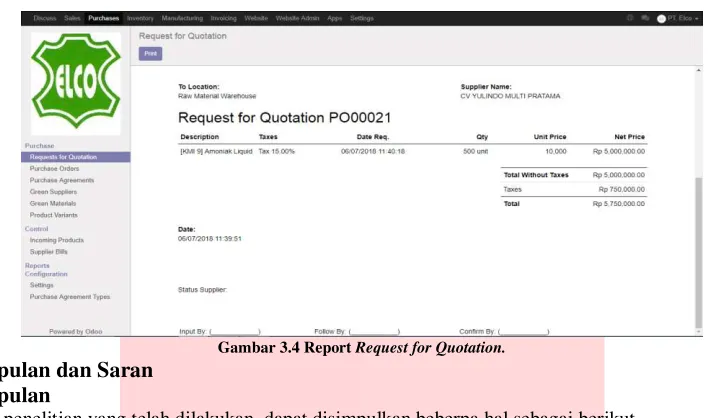Click the '10,000' unit price cell
Screen dimensions: 708x418
point(556,152)
